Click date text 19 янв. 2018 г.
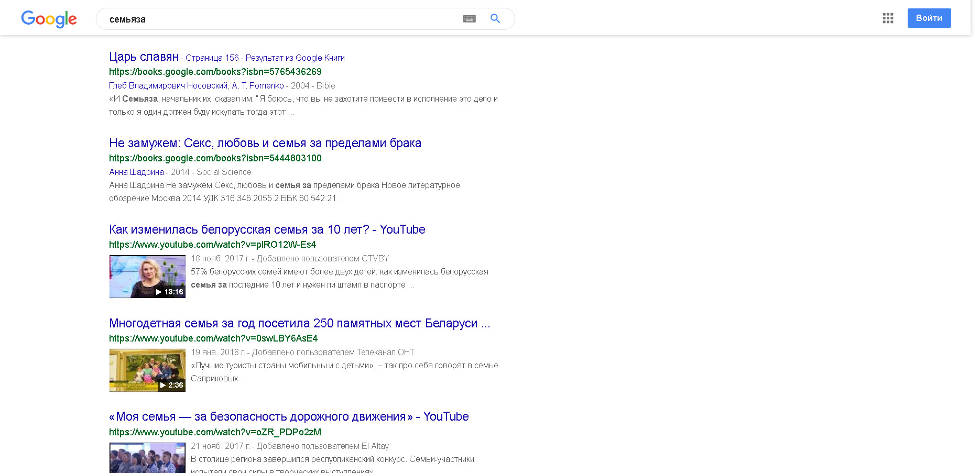980x473 pixels. [x=218, y=352]
